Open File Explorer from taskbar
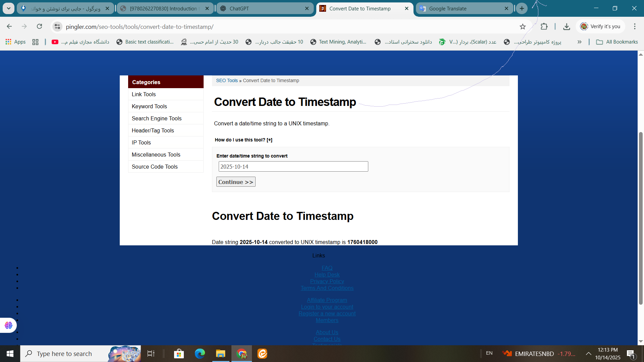 click(220, 354)
